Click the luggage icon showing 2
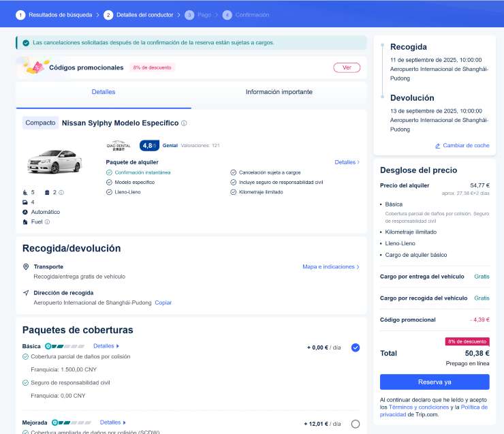Viewport: 504px width, 434px height. click(x=47, y=192)
